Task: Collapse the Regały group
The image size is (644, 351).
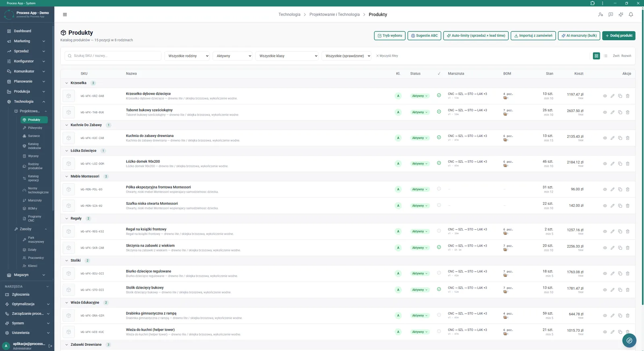Action: pos(67,218)
